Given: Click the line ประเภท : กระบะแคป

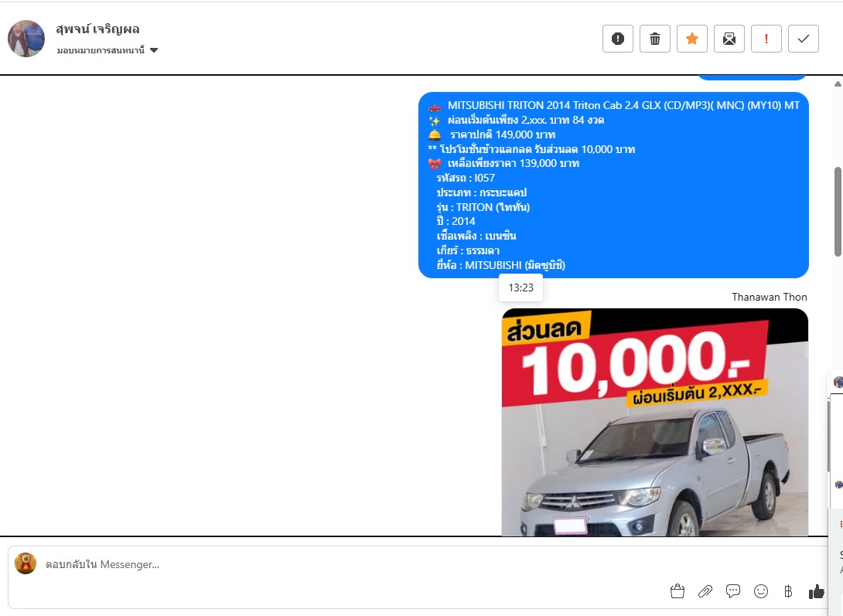Looking at the screenshot, I should pos(482,192).
